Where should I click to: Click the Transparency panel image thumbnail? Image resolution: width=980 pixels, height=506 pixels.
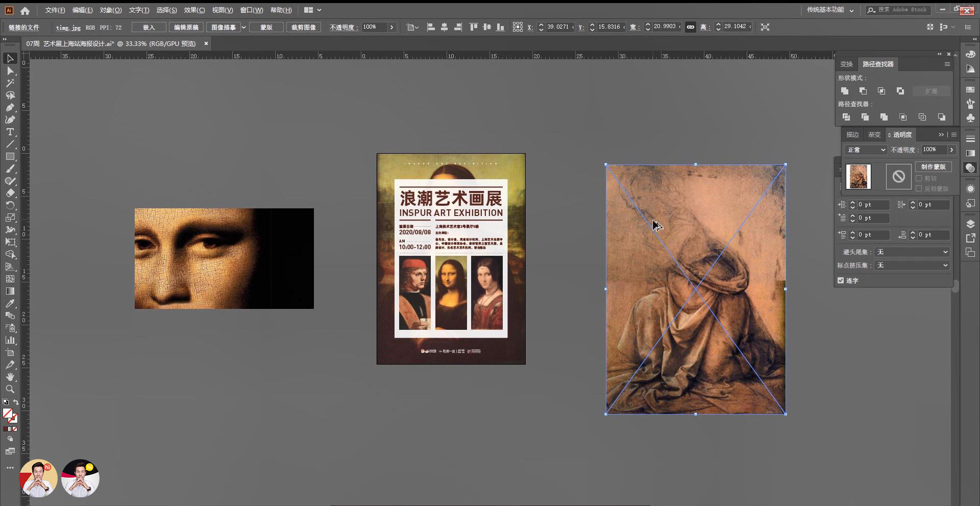tap(859, 177)
